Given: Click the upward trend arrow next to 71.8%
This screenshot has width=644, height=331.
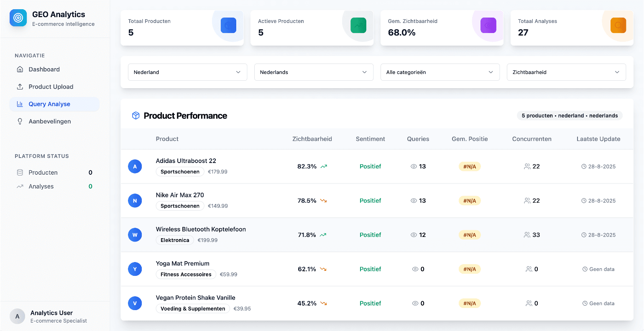Looking at the screenshot, I should [x=323, y=235].
